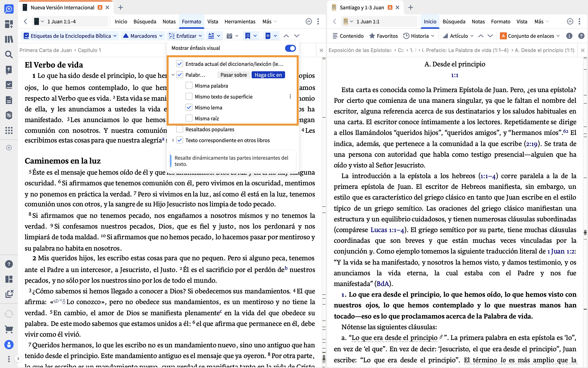This screenshot has width=588, height=368.
Task: Open kebab menu of Santiago y 1-3 Juan panel
Action: [x=579, y=21]
